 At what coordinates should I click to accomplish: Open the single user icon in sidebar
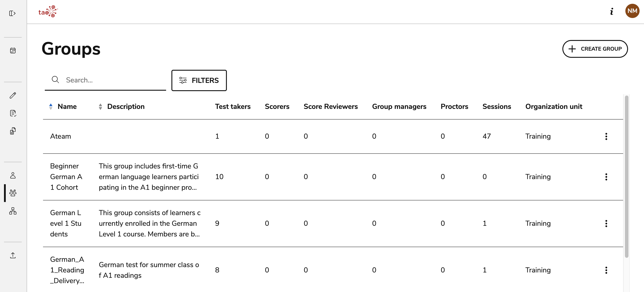click(x=12, y=175)
